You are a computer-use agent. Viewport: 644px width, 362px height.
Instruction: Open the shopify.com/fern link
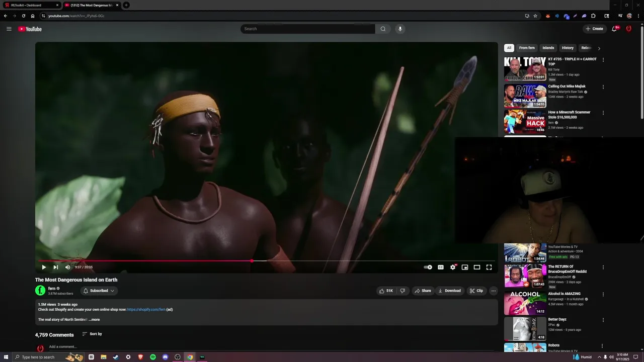click(146, 310)
